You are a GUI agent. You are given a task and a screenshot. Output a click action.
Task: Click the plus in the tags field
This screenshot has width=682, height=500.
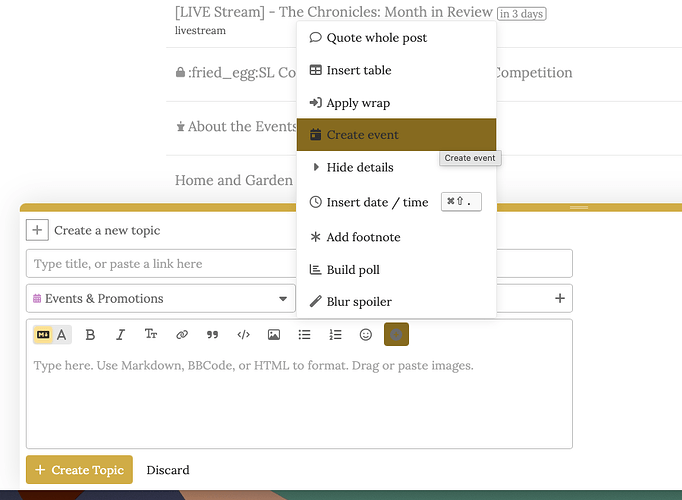coord(560,298)
